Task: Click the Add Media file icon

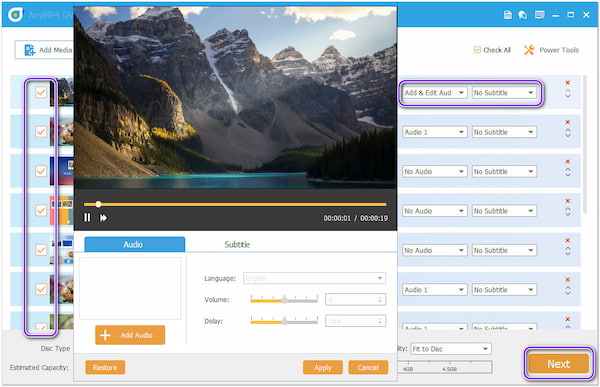Action: tap(29, 50)
